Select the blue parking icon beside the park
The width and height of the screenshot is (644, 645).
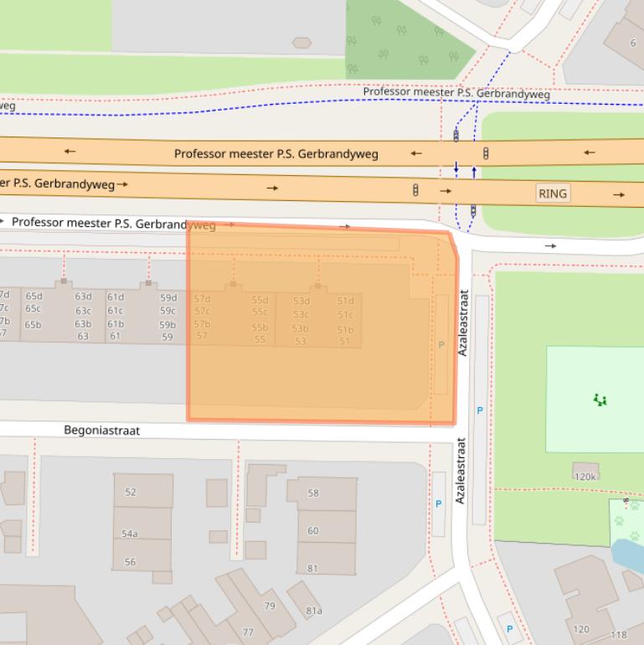click(x=480, y=410)
